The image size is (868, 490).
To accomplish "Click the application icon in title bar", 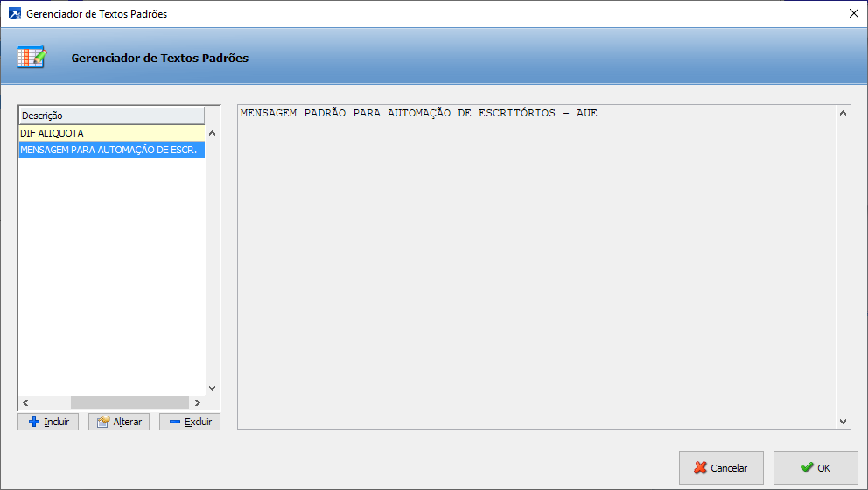I will [x=14, y=13].
